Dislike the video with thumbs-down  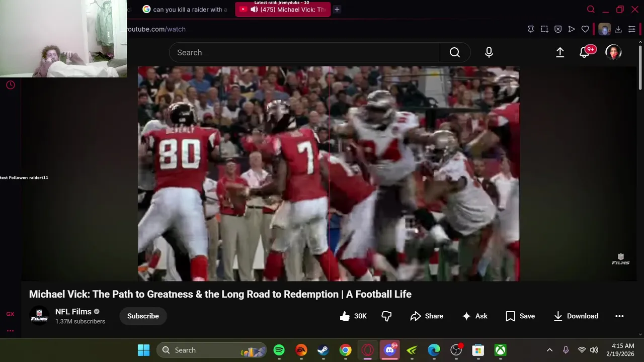(x=386, y=316)
